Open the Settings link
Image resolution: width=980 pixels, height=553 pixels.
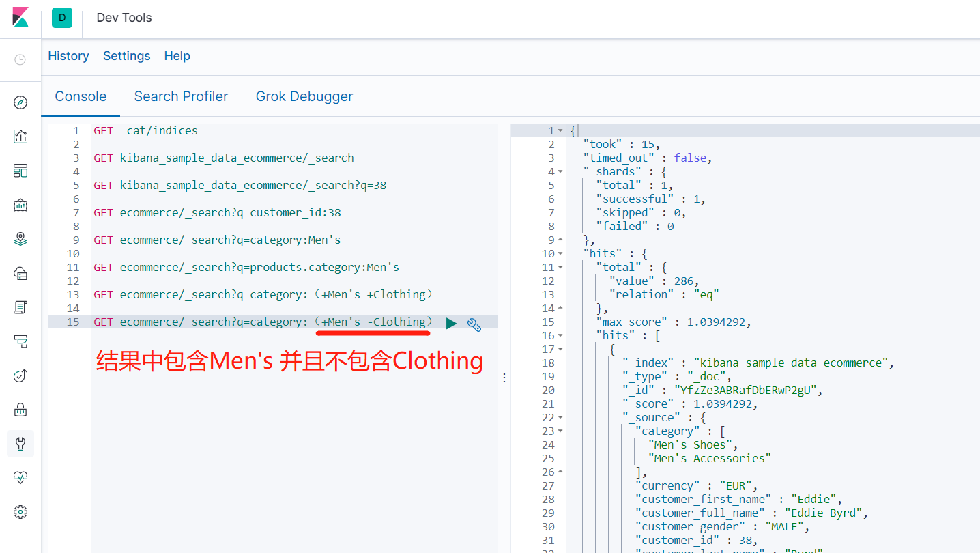pos(127,56)
